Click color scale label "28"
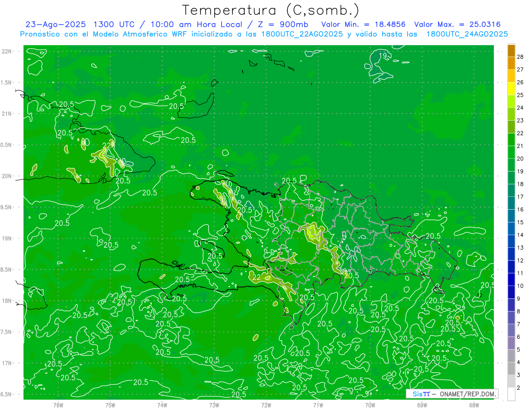This screenshot has width=532, height=411. 520,56
